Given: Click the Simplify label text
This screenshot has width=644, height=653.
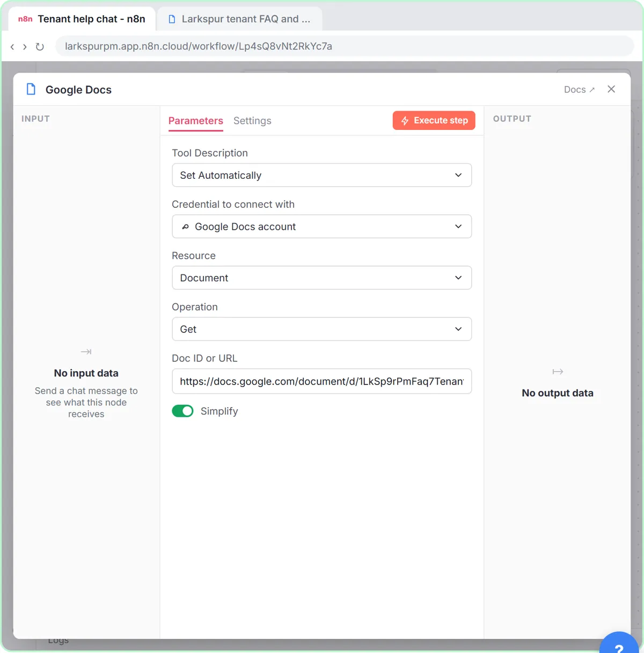Looking at the screenshot, I should click(x=219, y=411).
